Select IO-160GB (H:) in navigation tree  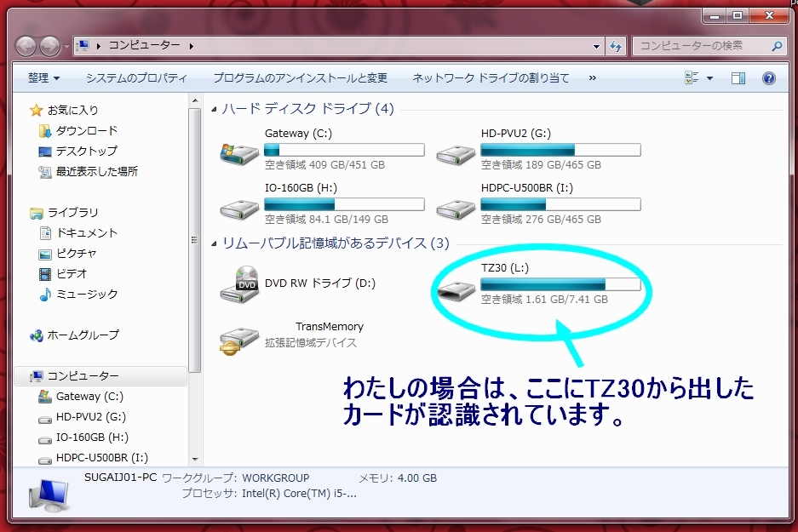tap(92, 437)
